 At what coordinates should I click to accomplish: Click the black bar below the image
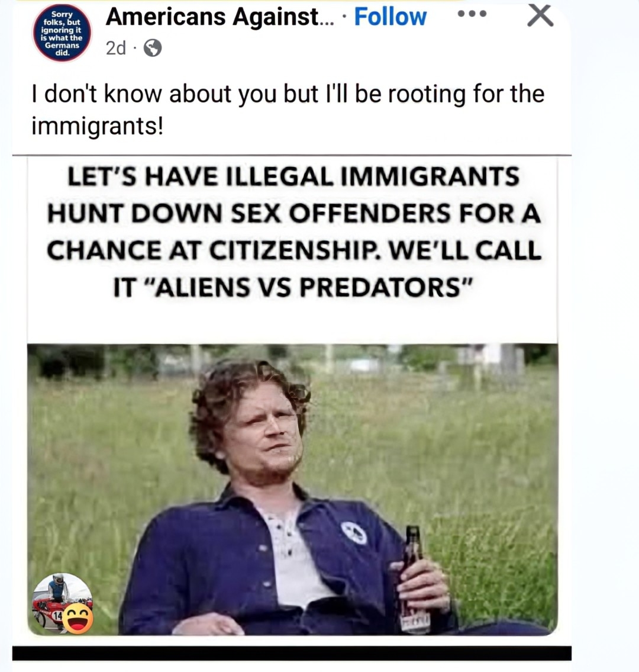pos(292,652)
